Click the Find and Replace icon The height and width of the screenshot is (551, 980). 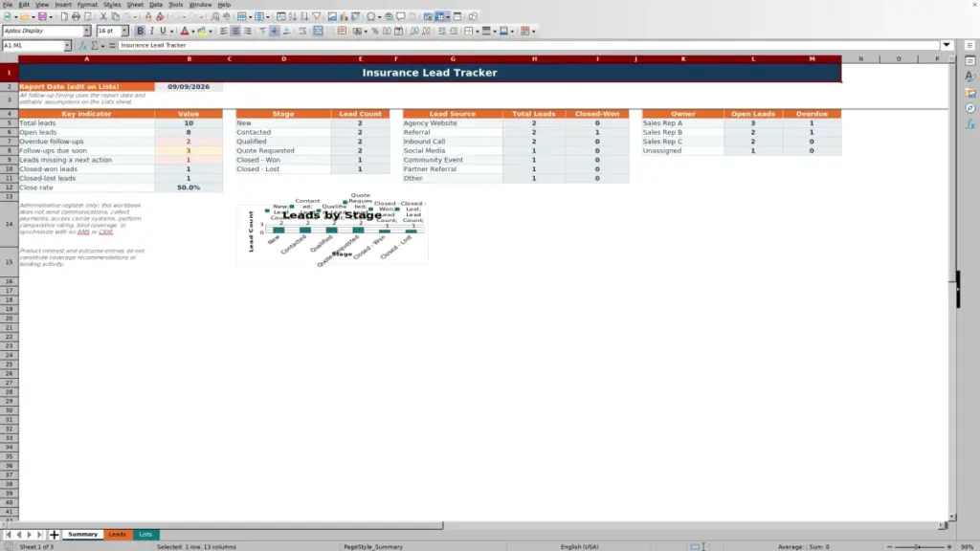click(215, 17)
